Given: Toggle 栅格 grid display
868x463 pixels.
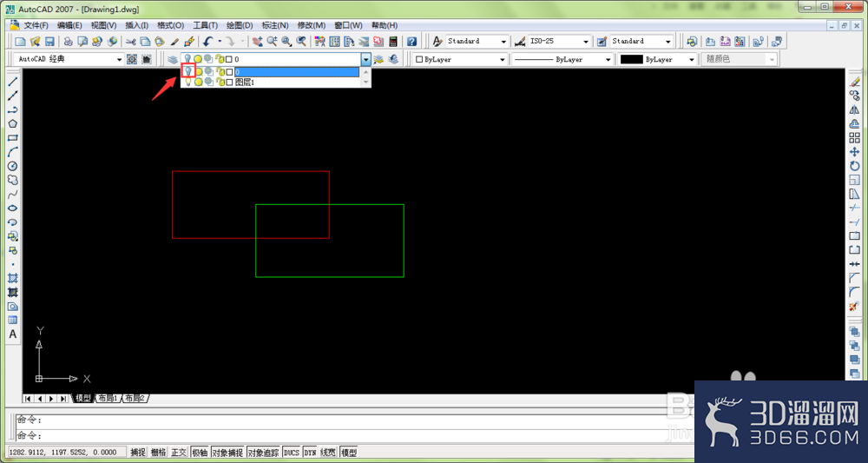Looking at the screenshot, I should (158, 453).
